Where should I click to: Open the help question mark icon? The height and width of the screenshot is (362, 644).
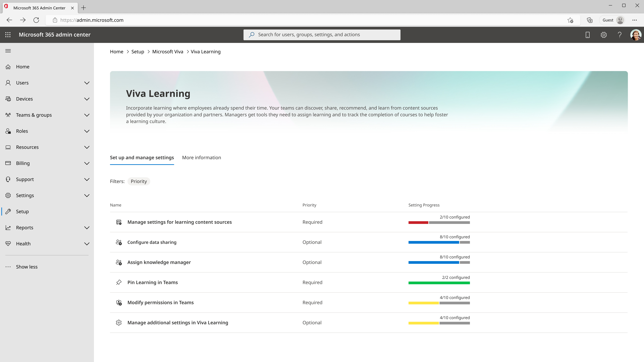pos(620,35)
